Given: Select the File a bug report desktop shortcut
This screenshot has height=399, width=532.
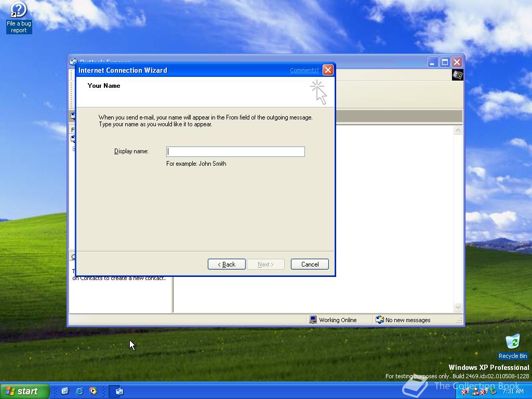Looking at the screenshot, I should pos(19,18).
